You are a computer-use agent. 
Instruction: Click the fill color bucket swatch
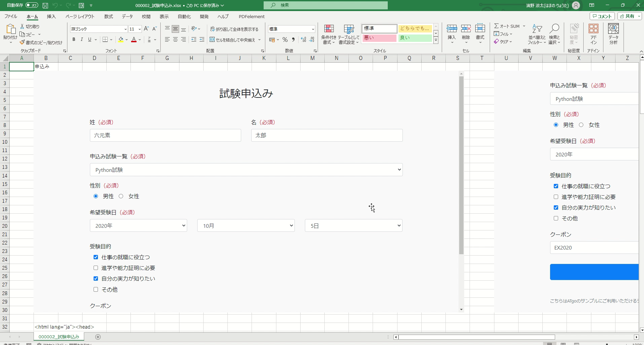point(121,40)
